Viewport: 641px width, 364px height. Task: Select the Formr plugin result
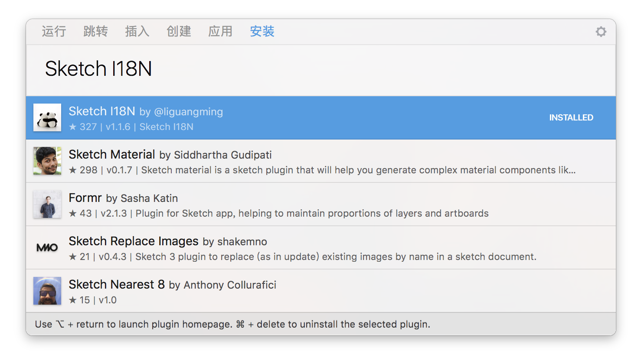pyautogui.click(x=321, y=204)
